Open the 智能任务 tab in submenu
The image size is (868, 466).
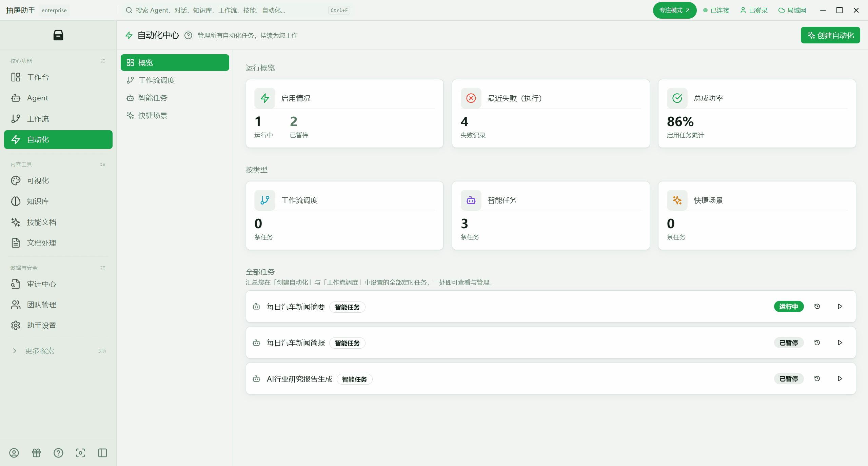pos(175,98)
